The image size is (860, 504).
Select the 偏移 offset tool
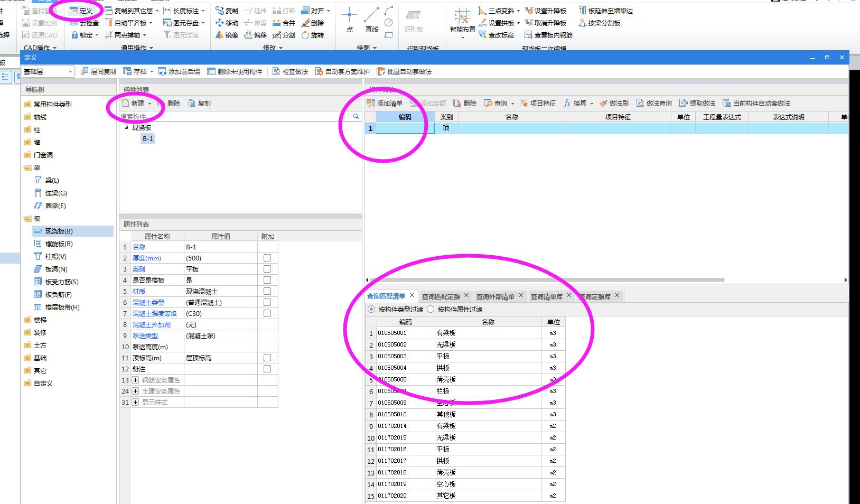tap(255, 35)
